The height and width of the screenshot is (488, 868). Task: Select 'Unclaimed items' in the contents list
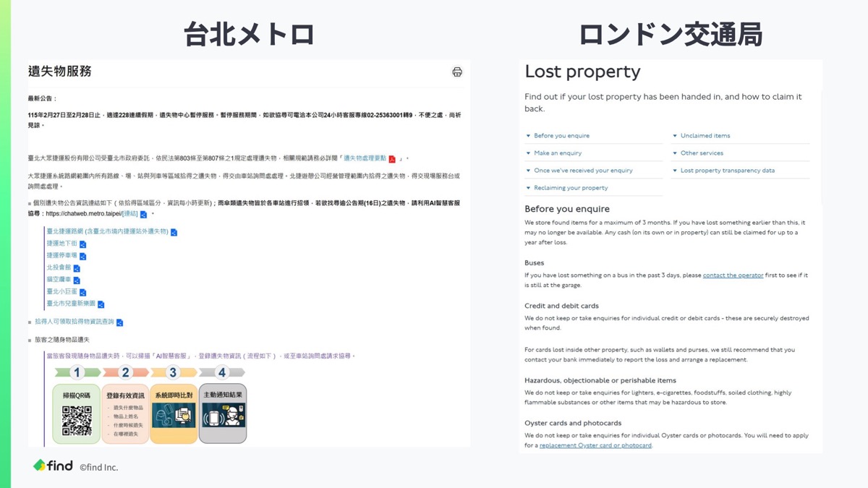(705, 136)
